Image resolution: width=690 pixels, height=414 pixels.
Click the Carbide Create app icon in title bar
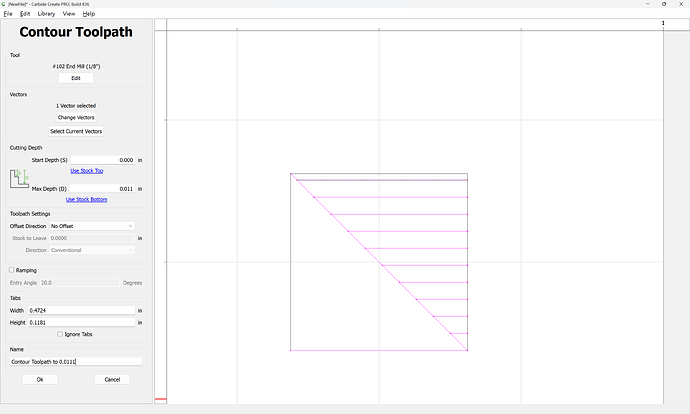5,4
